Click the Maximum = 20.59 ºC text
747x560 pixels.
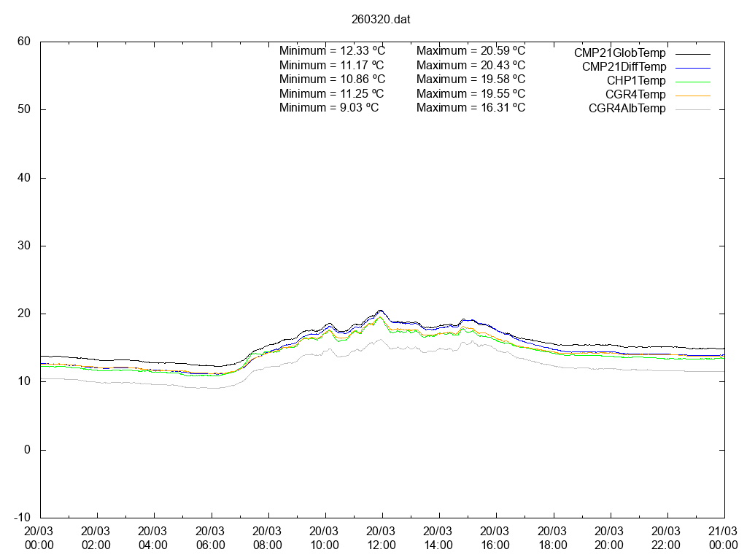(471, 51)
